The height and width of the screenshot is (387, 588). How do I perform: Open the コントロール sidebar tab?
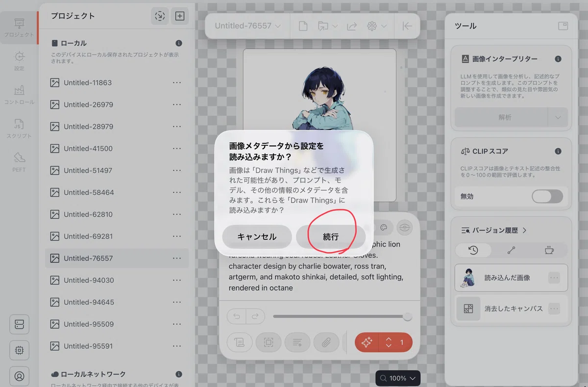(19, 95)
